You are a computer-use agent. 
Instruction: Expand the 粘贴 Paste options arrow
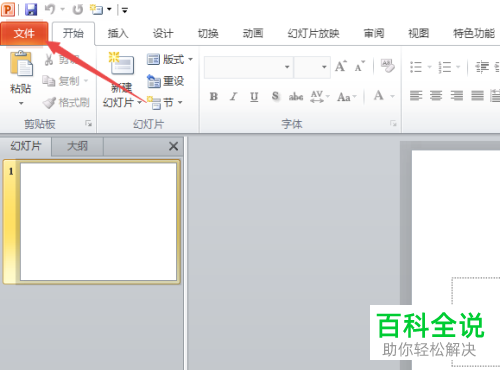pos(21,103)
